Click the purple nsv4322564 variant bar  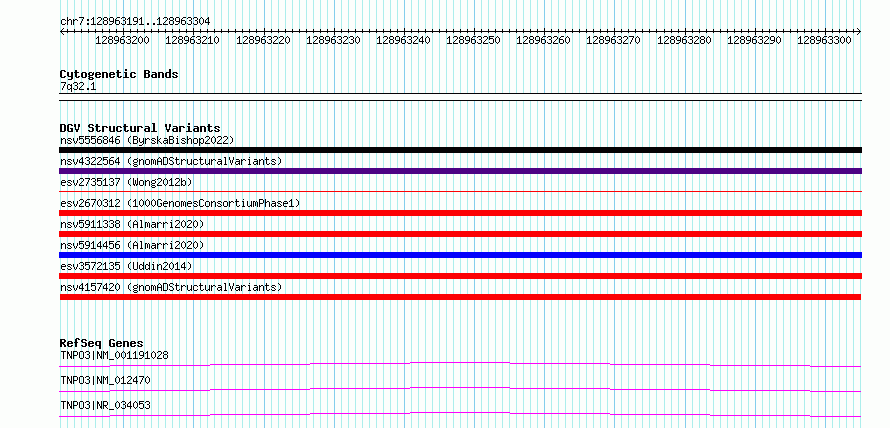coord(460,171)
